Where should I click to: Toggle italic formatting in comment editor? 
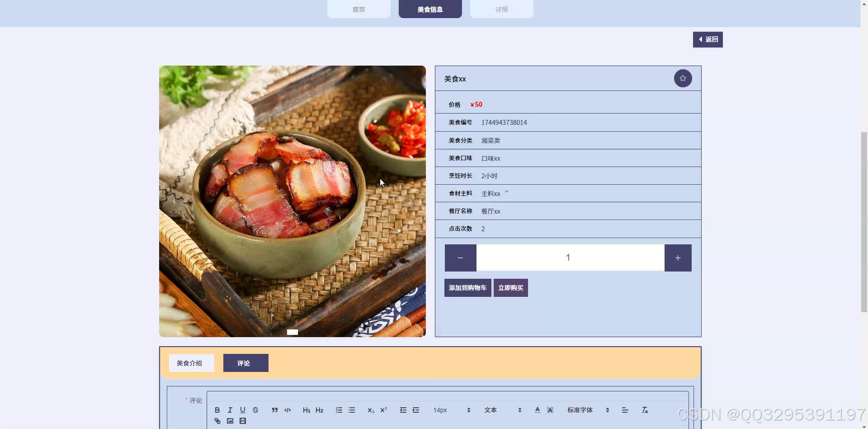230,410
